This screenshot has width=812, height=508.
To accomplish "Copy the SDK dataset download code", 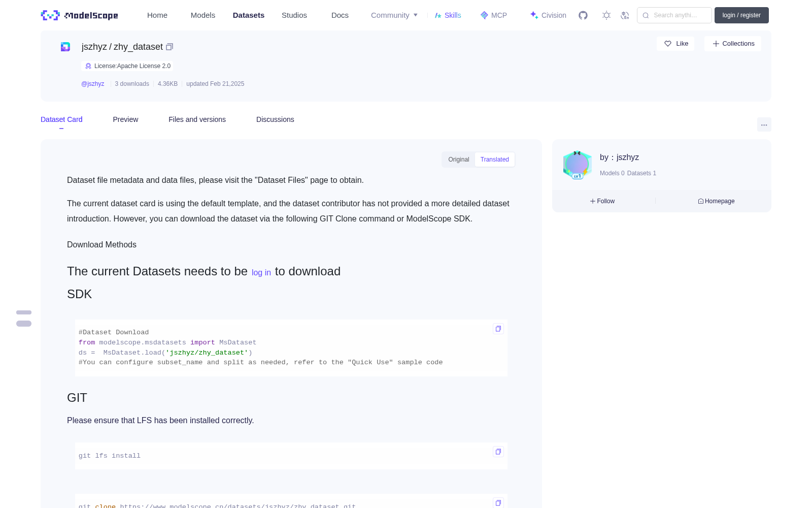I will point(498,329).
